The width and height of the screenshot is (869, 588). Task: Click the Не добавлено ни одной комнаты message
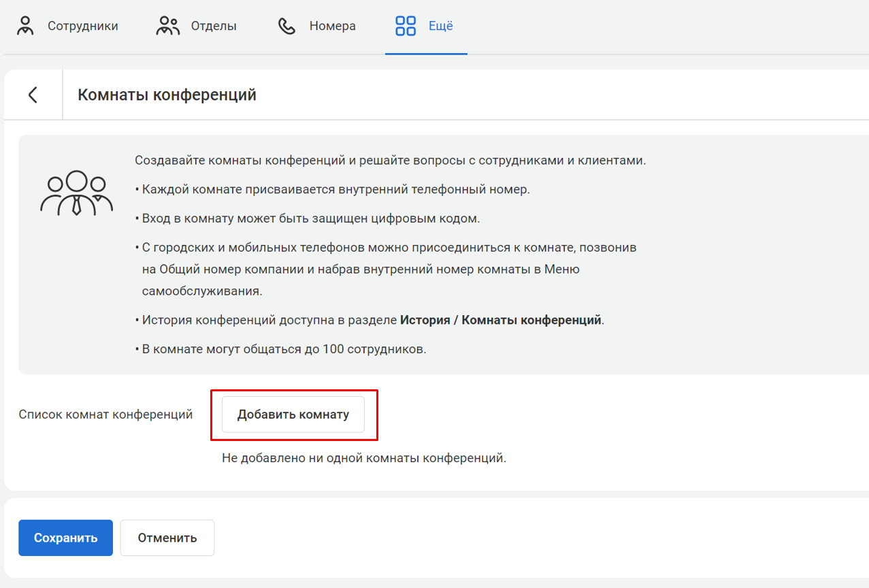click(x=364, y=458)
